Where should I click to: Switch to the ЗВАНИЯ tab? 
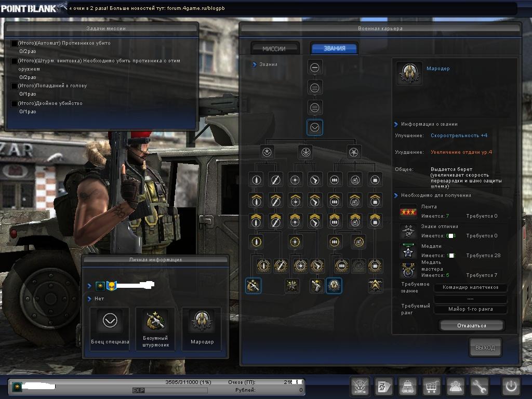click(x=334, y=48)
